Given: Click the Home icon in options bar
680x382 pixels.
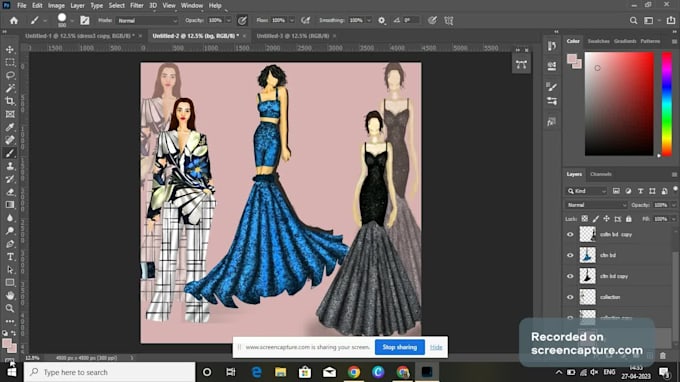Looking at the screenshot, I should pos(14,20).
